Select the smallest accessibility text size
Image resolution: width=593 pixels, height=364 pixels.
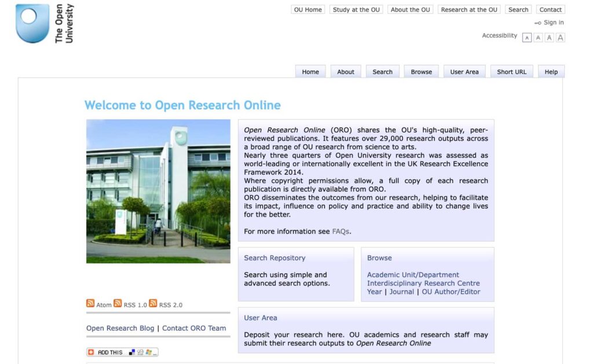coord(526,38)
